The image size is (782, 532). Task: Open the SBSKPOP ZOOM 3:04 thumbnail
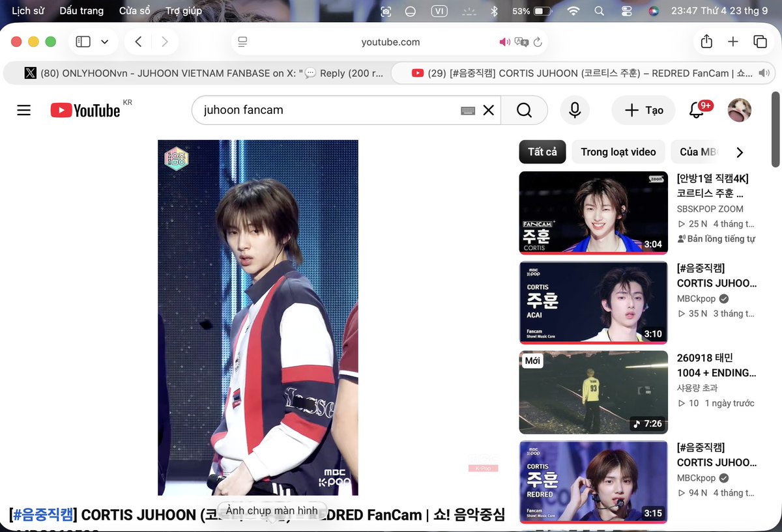tap(594, 213)
